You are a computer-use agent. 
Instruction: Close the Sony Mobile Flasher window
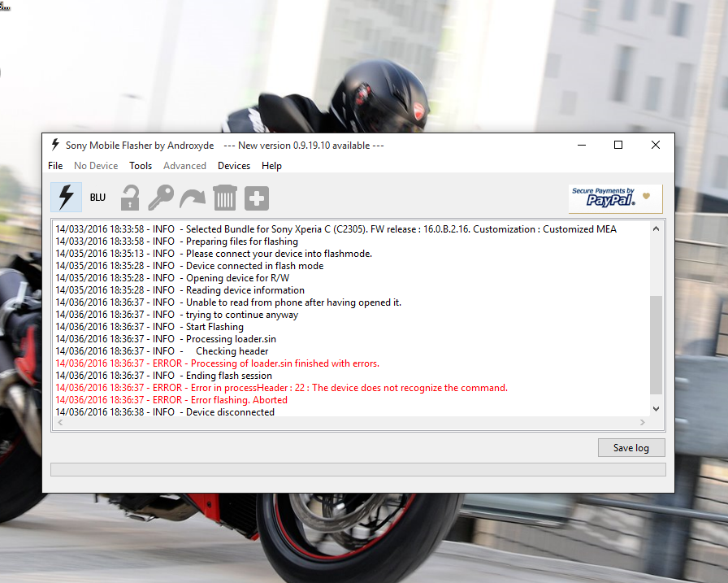[x=656, y=145]
